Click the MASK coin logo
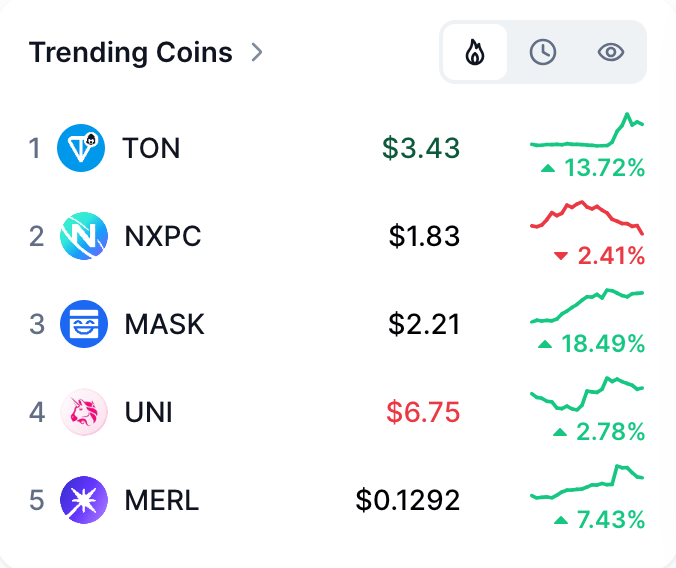This screenshot has width=676, height=568. [84, 324]
